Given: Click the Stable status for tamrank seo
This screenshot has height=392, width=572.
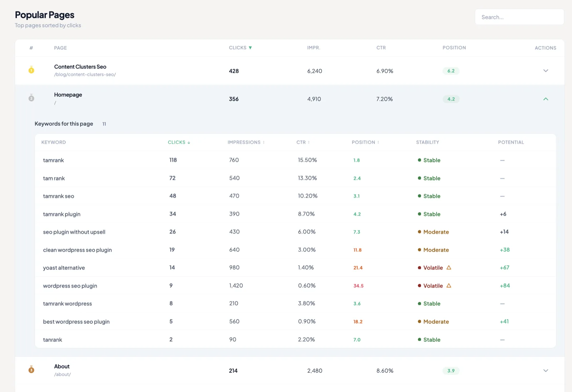Looking at the screenshot, I should pos(429,196).
